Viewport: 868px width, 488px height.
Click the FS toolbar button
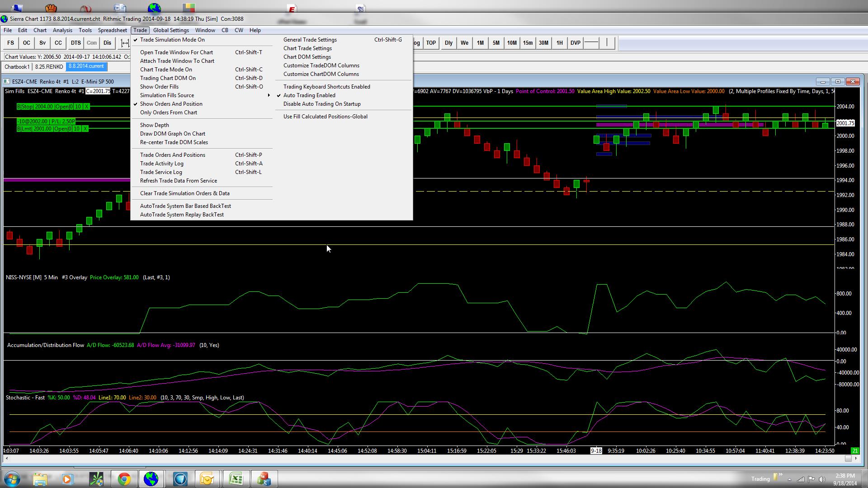pos(10,43)
